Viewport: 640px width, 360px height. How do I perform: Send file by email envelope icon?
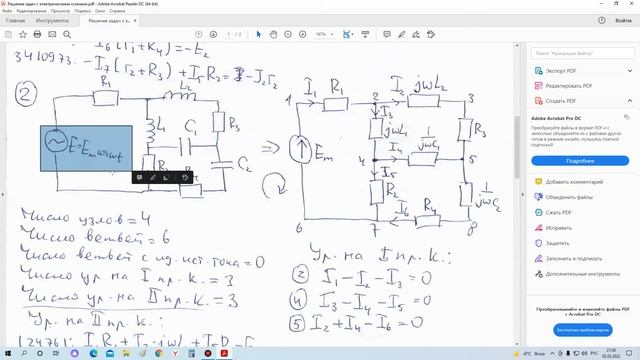(52, 35)
